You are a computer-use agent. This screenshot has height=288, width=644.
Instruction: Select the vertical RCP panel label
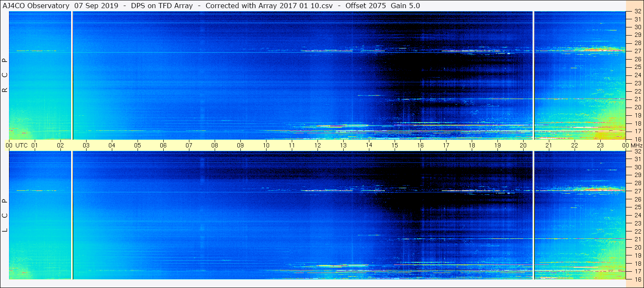(x=5, y=75)
